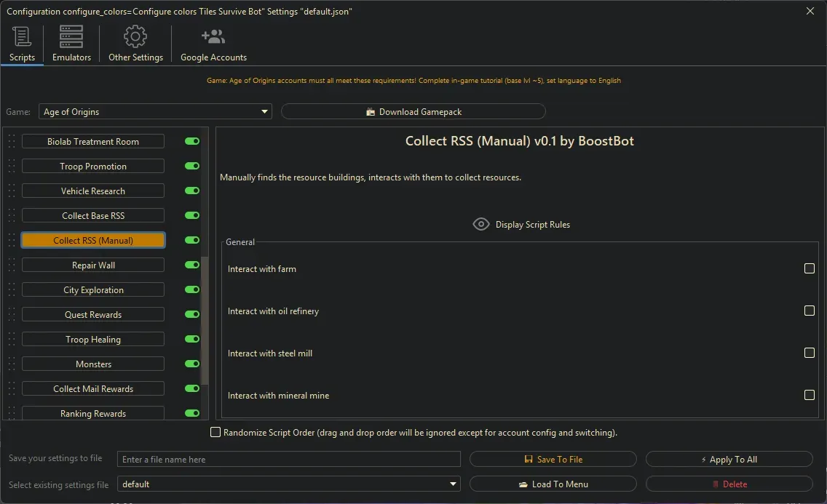Select the Collect RSS (Manual) script
The height and width of the screenshot is (504, 827).
coord(93,240)
